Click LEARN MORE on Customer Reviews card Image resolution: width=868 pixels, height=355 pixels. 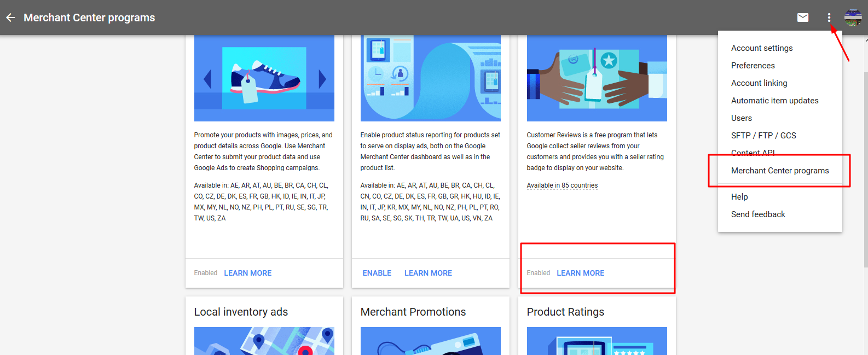pyautogui.click(x=580, y=273)
